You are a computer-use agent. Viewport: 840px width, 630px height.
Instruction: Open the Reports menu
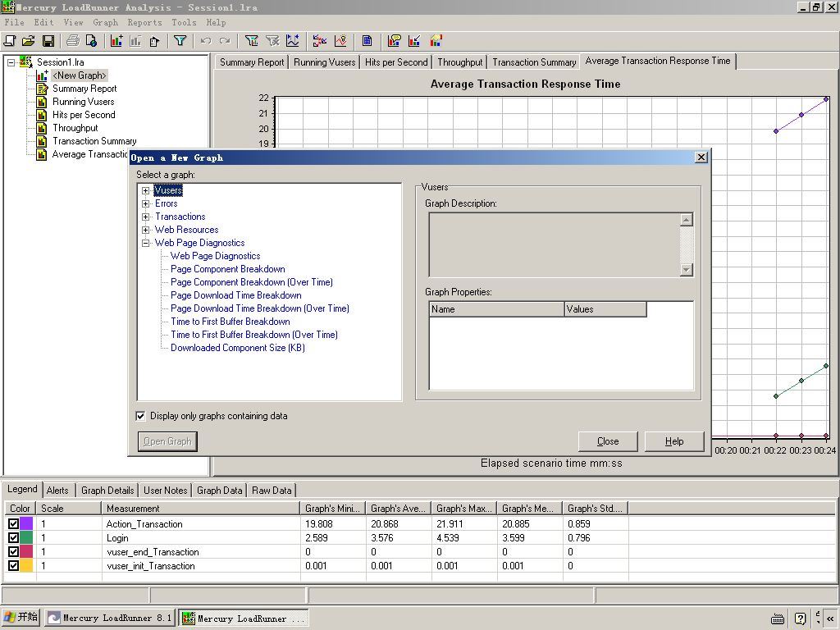pos(144,22)
